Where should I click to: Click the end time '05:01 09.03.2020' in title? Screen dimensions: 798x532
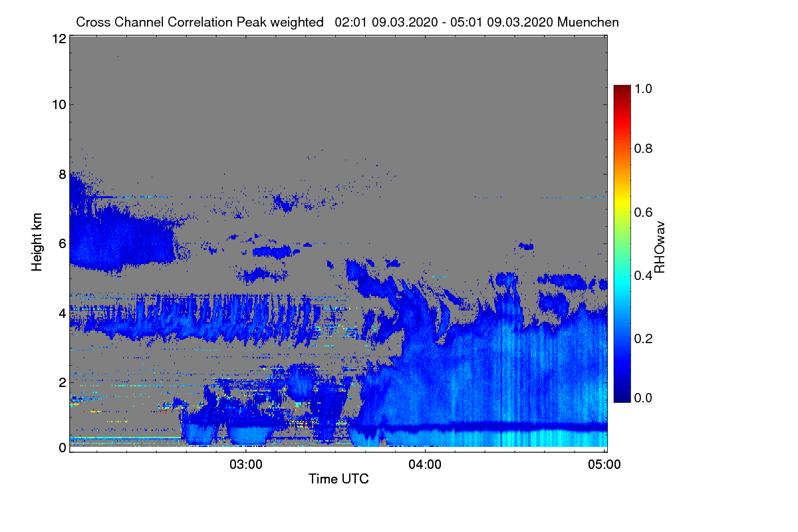[502, 22]
